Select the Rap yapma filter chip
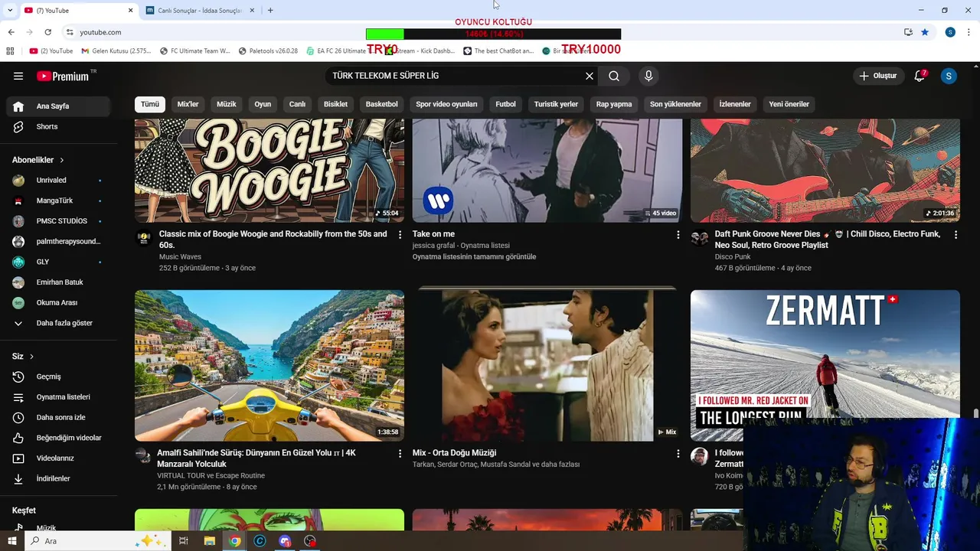The image size is (980, 551). pos(614,104)
